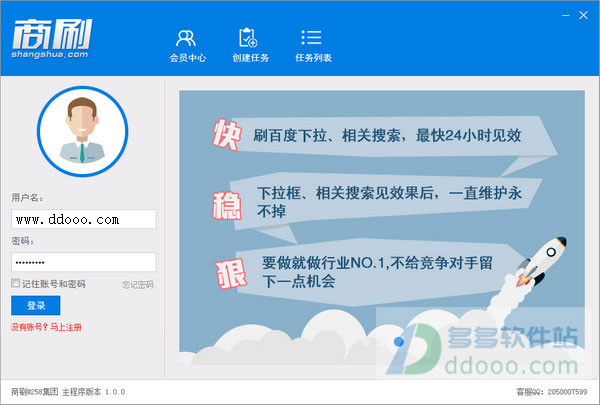Focus the 用户名 username input field
Screen dimensions: 600x405
[x=83, y=219]
